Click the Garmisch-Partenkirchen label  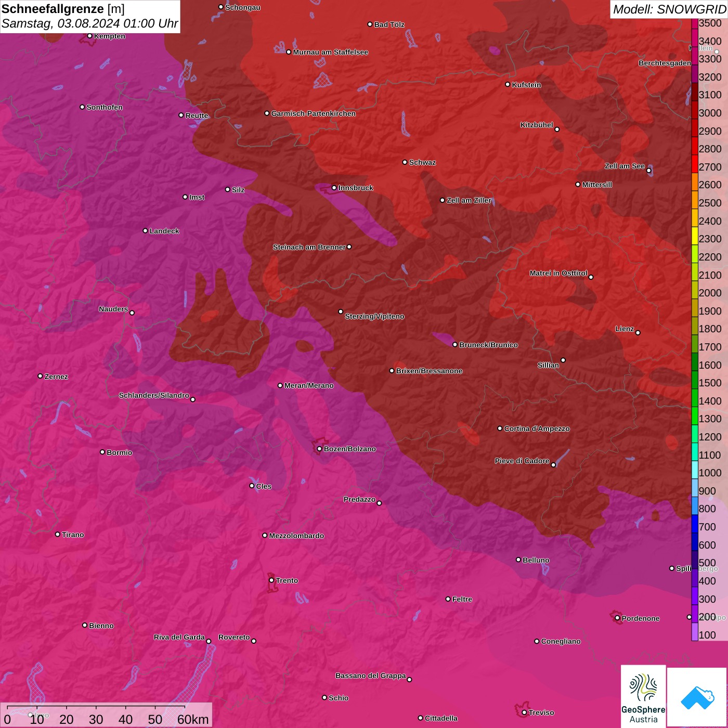(314, 113)
